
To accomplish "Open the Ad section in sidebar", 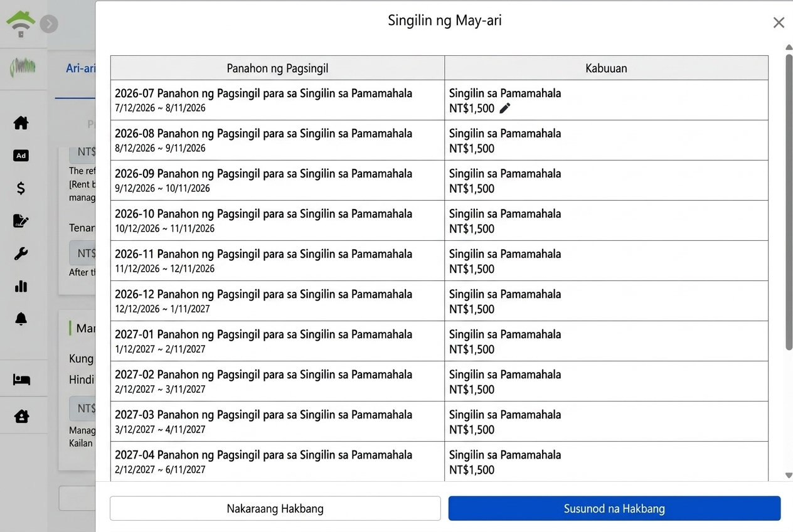I will [21, 156].
